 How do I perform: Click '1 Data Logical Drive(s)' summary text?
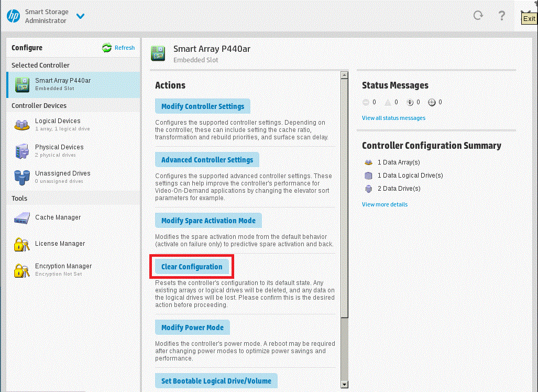410,176
